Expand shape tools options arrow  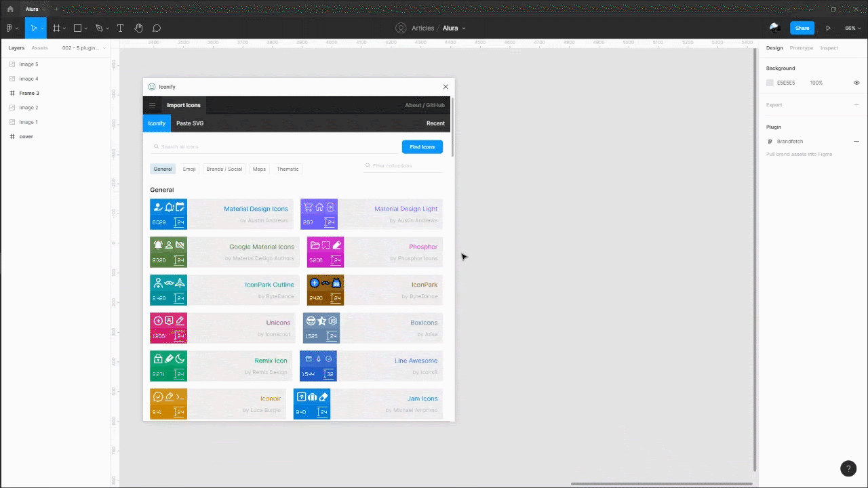85,28
